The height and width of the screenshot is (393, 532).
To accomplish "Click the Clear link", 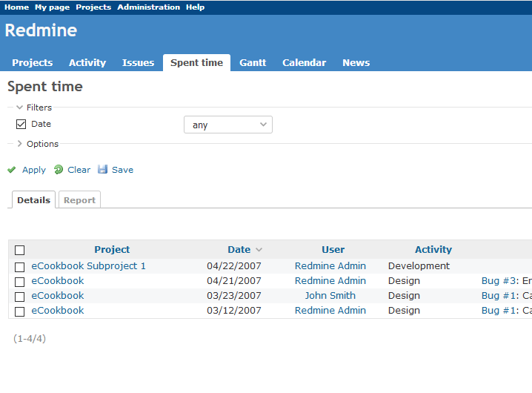I will [79, 170].
